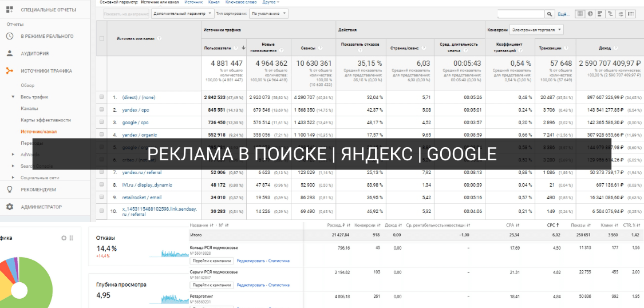Open help icon next to Транзакции
The image size is (644, 308).
[566, 48]
